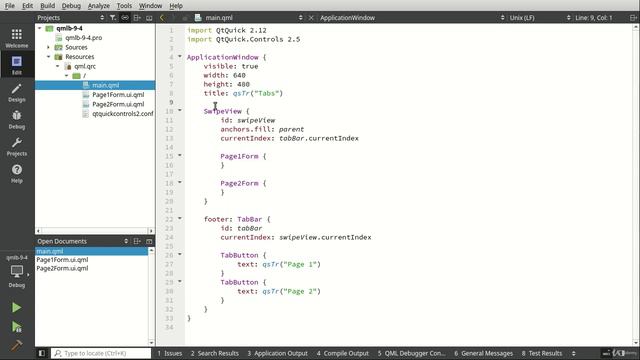Collapse the qml.qrc node
This screenshot has width=640, height=360.
(x=58, y=66)
